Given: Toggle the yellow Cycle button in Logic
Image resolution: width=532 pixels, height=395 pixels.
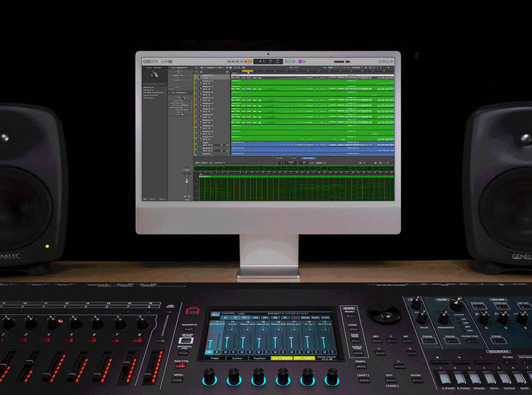Looking at the screenshot, I should coord(249,61).
